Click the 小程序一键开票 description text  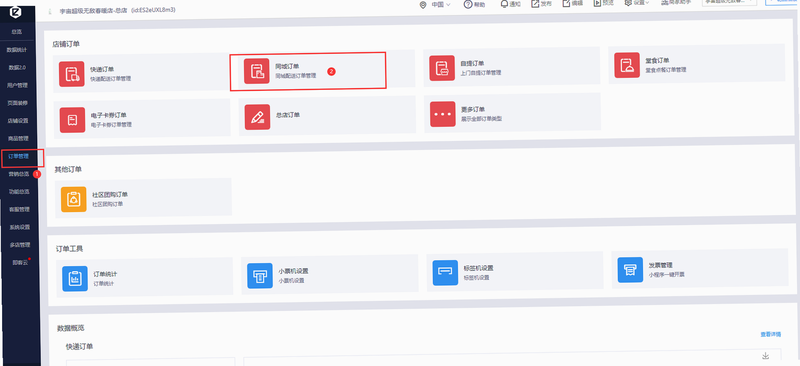point(667,274)
